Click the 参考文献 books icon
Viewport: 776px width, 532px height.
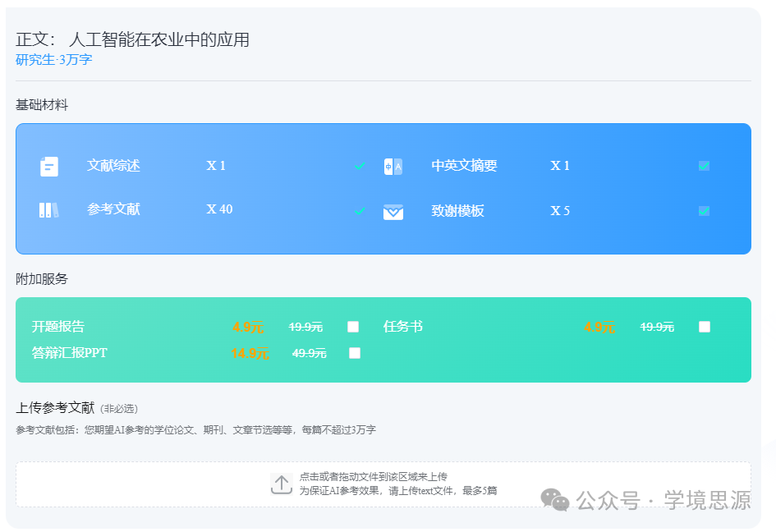[48, 210]
